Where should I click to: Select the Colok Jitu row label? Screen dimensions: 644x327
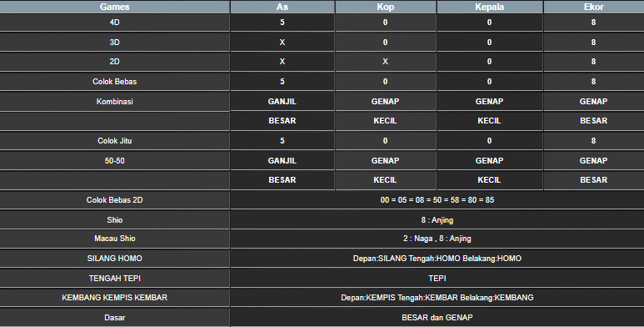(115, 141)
